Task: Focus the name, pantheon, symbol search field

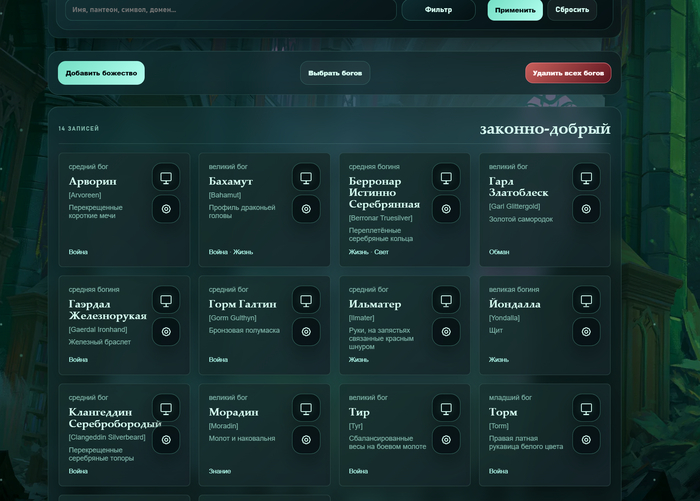Action: tap(231, 9)
